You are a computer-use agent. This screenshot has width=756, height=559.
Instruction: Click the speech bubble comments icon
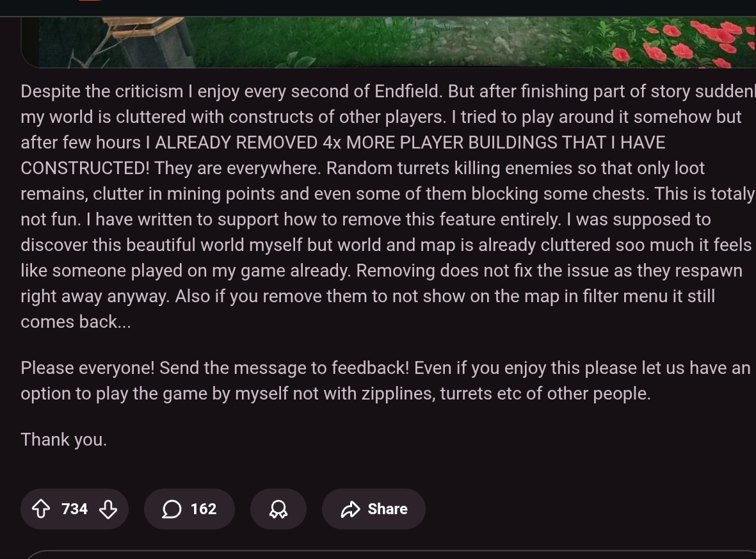click(172, 509)
